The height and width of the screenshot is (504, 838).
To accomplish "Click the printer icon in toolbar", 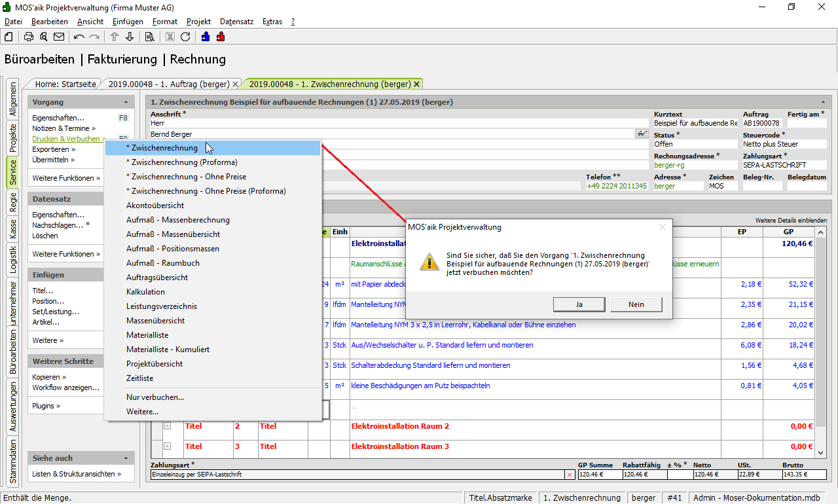I will tap(29, 37).
